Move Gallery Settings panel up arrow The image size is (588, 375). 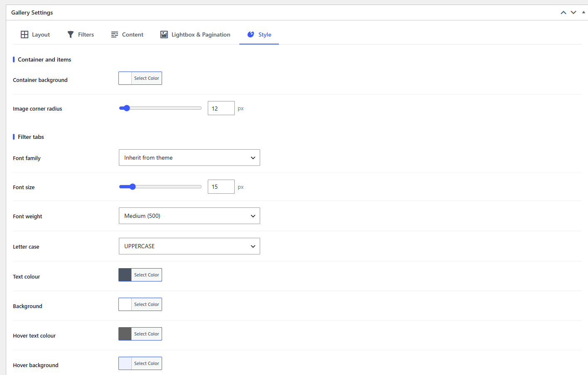pyautogui.click(x=563, y=12)
